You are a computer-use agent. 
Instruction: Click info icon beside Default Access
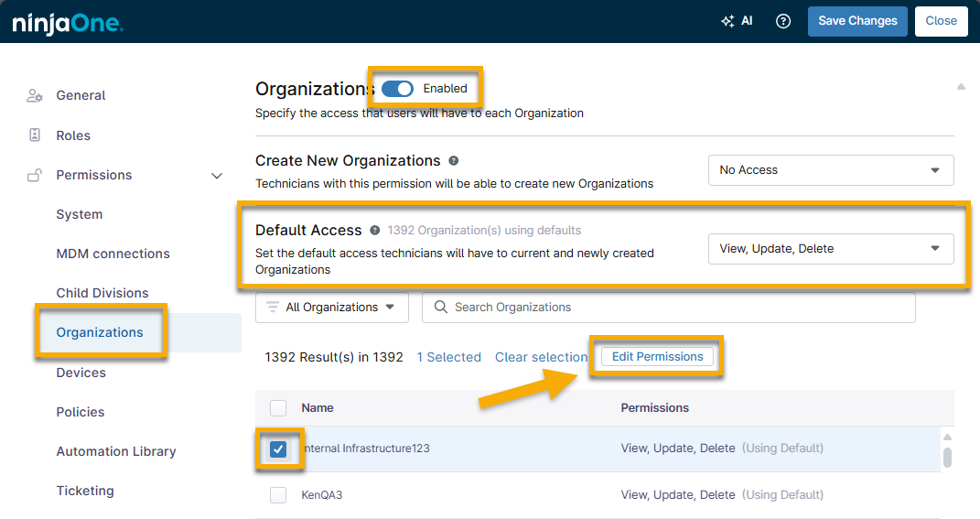pos(374,230)
